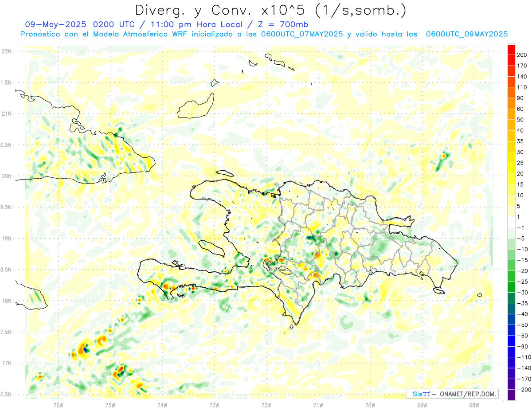Click the '22N' latitude label
532x411 pixels.
click(7, 51)
